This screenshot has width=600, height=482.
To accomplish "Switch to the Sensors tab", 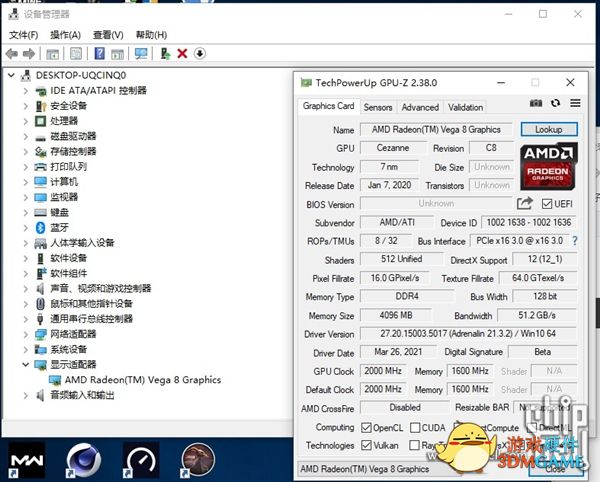I will (378, 107).
